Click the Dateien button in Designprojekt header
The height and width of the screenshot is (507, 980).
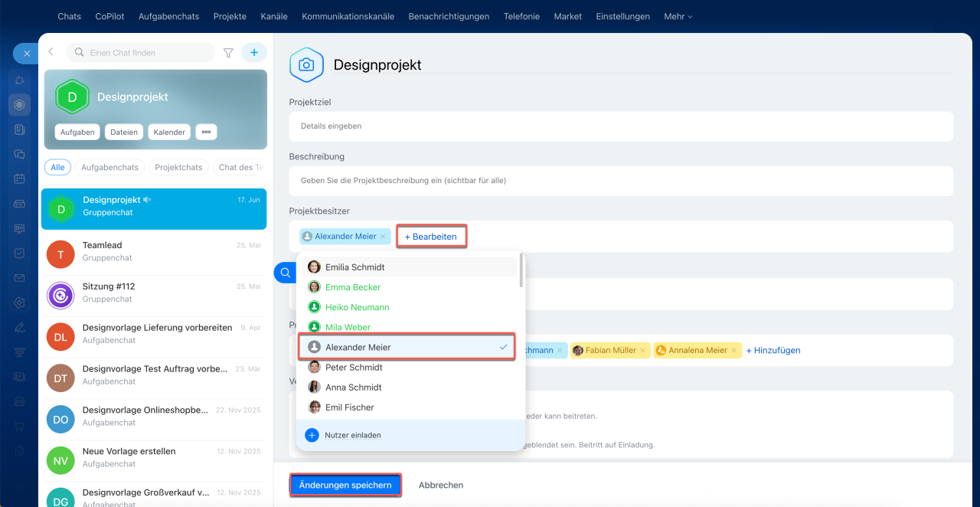click(x=124, y=132)
